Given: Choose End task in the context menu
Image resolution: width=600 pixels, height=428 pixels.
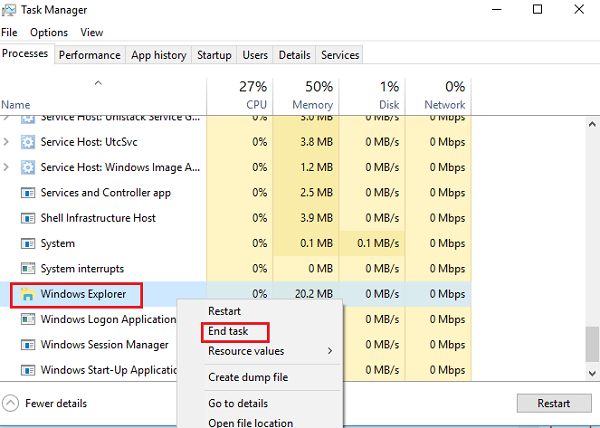Looking at the screenshot, I should pyautogui.click(x=228, y=331).
